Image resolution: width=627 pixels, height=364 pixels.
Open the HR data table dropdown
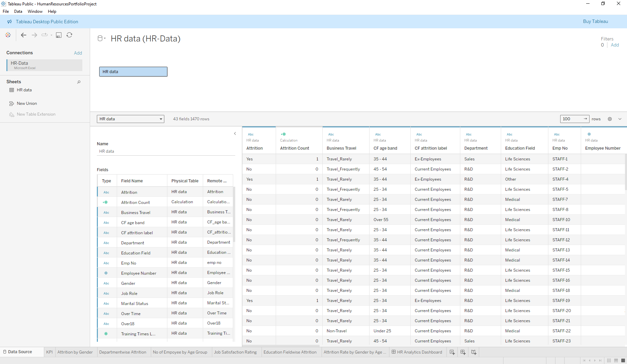(130, 119)
